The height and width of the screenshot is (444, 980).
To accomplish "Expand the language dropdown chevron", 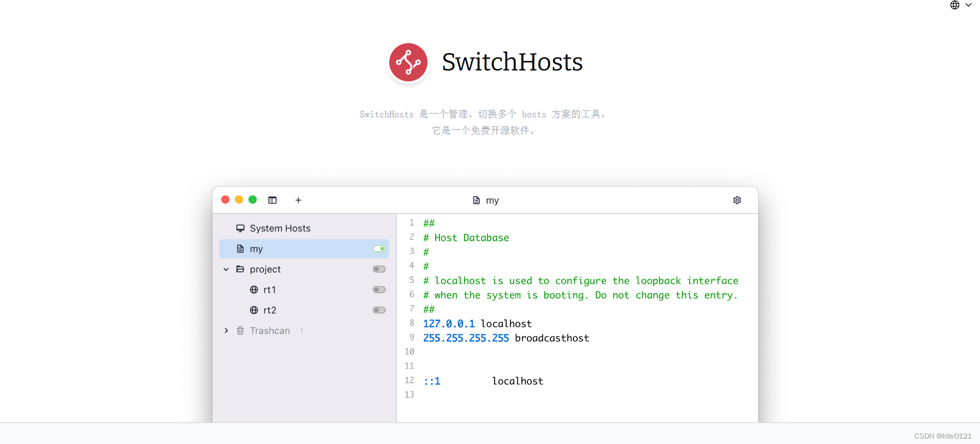I will 969,5.
